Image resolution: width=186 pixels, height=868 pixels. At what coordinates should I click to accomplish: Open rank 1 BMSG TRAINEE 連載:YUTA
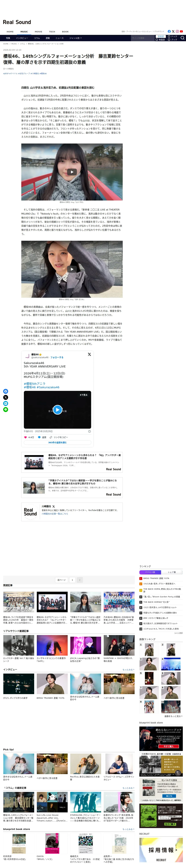pyautogui.click(x=156, y=578)
